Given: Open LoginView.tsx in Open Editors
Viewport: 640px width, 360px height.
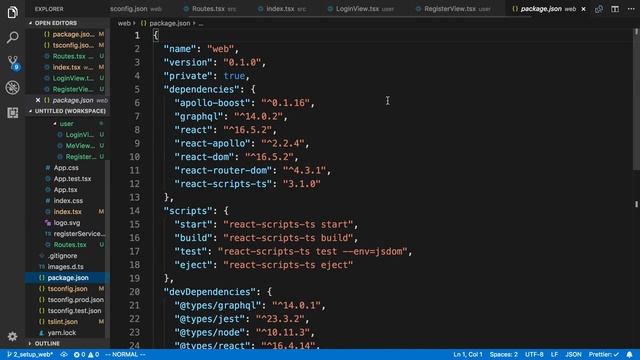Looking at the screenshot, I should coord(73,78).
